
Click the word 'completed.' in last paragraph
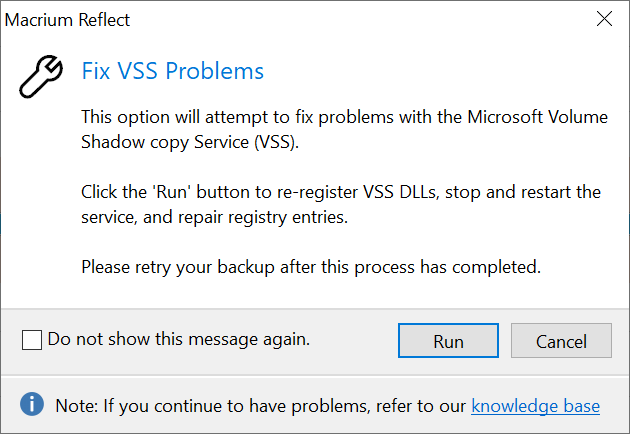click(x=497, y=267)
